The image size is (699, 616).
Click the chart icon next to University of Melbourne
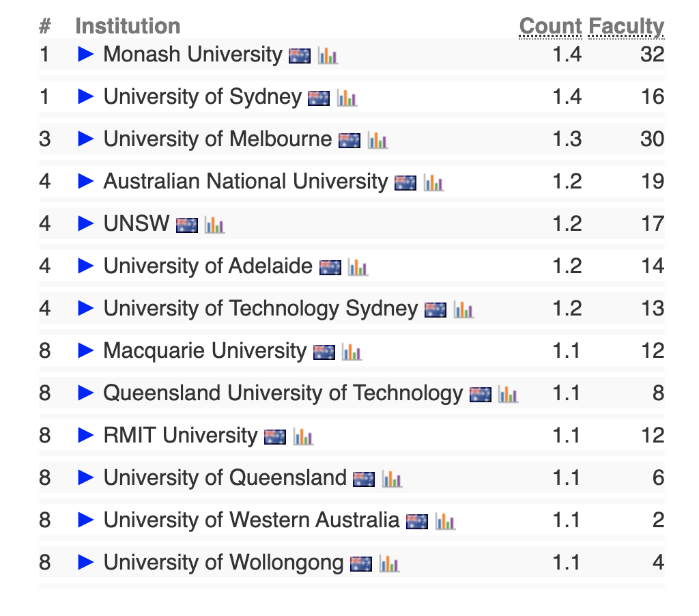click(378, 141)
